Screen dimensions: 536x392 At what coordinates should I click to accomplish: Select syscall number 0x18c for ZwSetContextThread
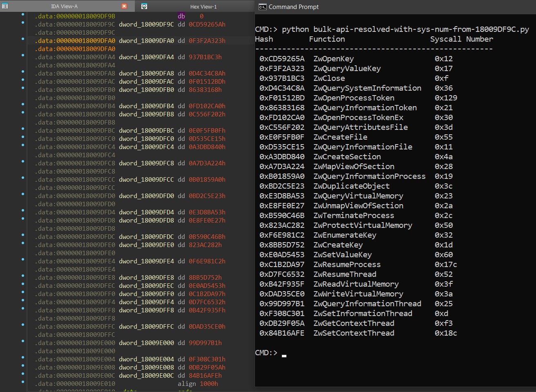446,333
